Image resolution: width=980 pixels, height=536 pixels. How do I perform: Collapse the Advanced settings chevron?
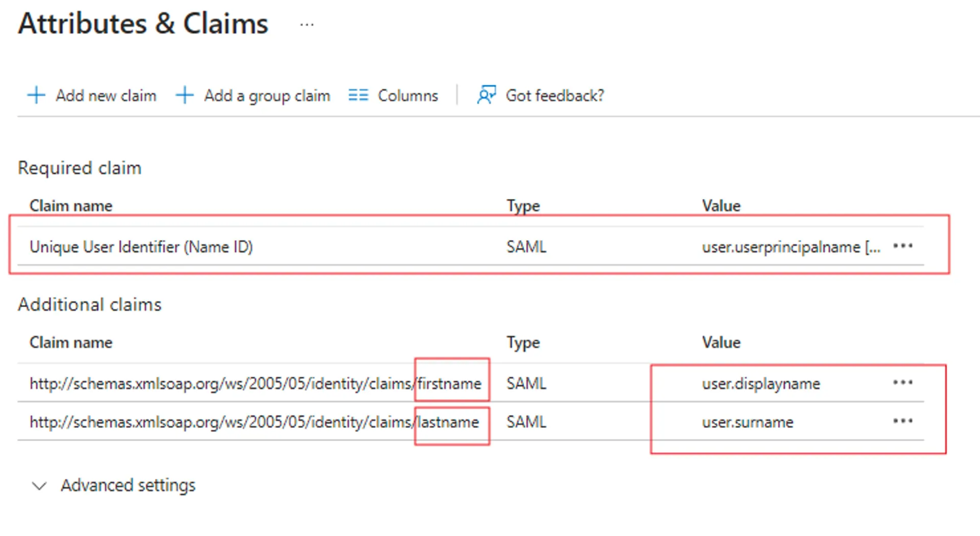[x=39, y=486]
